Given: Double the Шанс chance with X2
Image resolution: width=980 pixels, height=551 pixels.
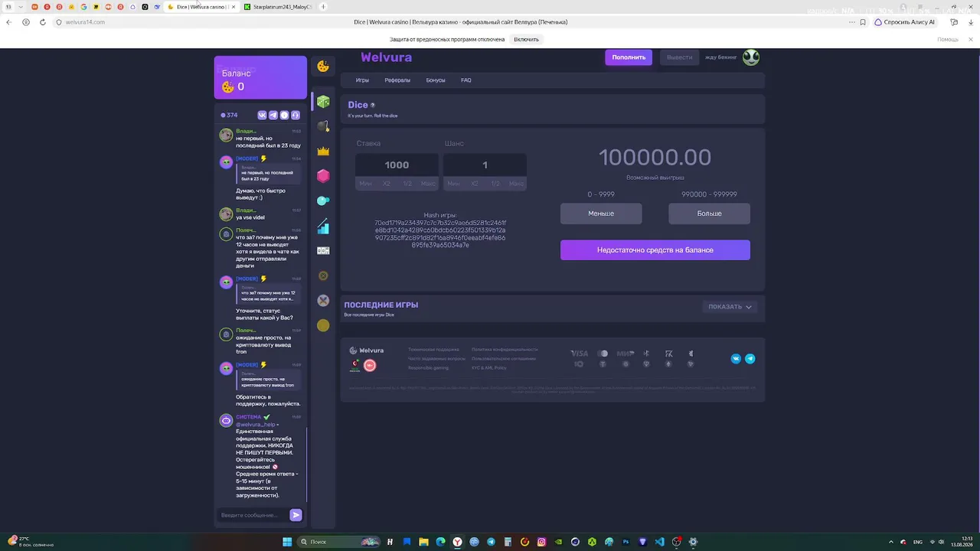Looking at the screenshot, I should click(x=475, y=184).
